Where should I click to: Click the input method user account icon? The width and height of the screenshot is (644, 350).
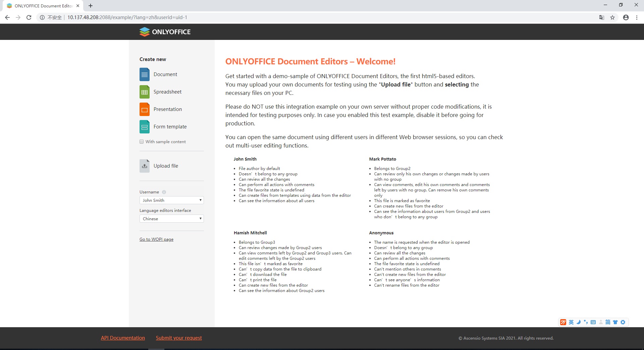[600, 322]
